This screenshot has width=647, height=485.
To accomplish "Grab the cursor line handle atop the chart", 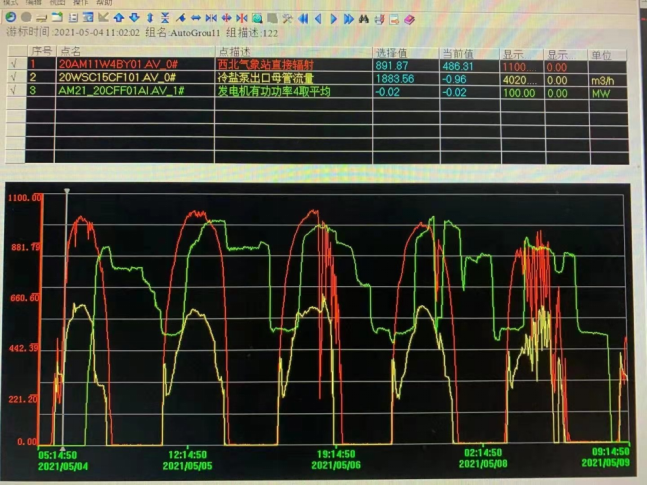I will tap(67, 191).
